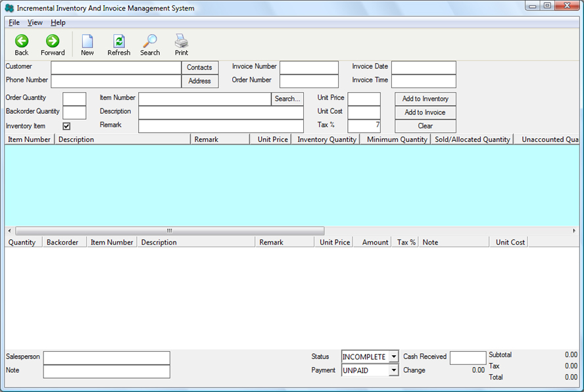Click the Contacts button beside Customer
Screen dimensions: 584x392
(x=199, y=67)
